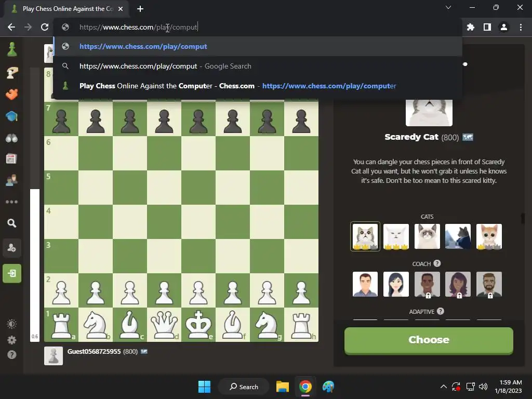Select the first URL autocomplete suggestion

pyautogui.click(x=258, y=46)
